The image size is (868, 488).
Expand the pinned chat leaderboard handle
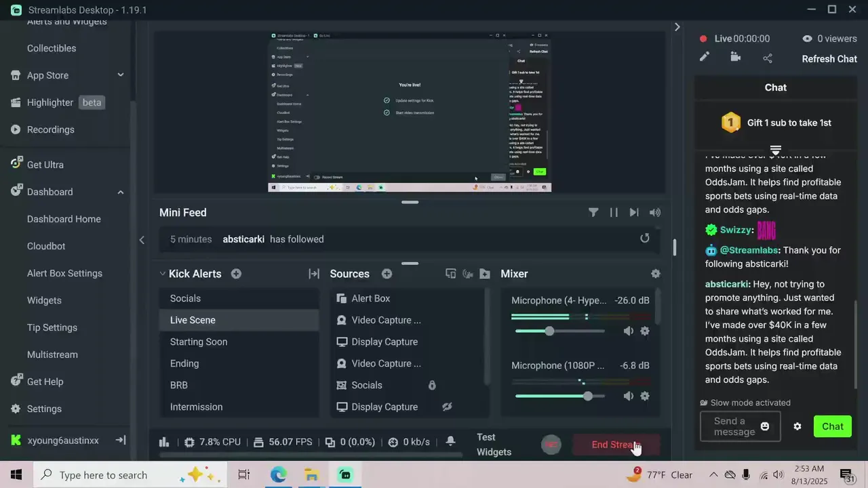(776, 149)
